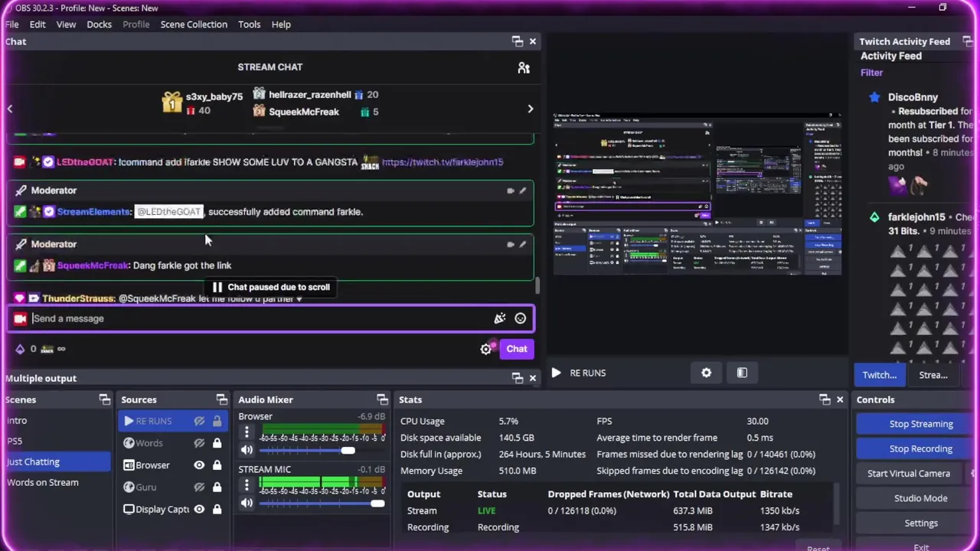The height and width of the screenshot is (551, 980).
Task: Select the Words on Stream scene
Action: pos(42,483)
